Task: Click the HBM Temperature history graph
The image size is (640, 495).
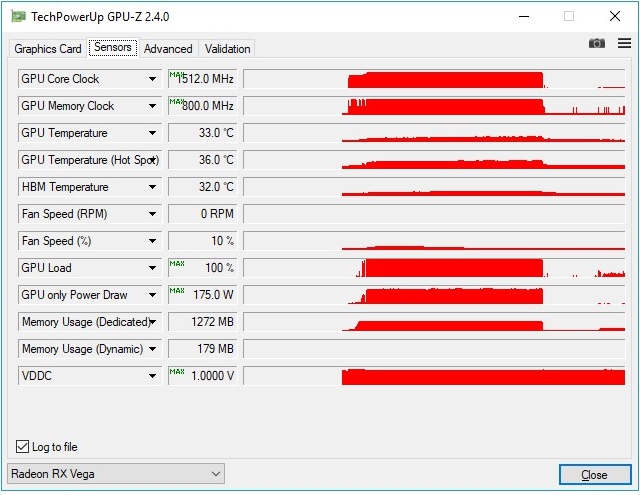Action: click(434, 186)
